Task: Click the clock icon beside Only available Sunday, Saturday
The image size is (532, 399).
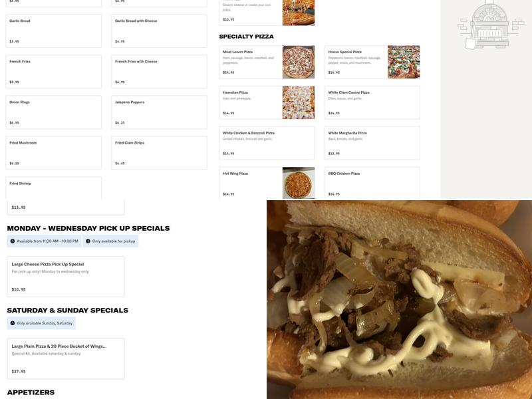Action: (x=13, y=323)
